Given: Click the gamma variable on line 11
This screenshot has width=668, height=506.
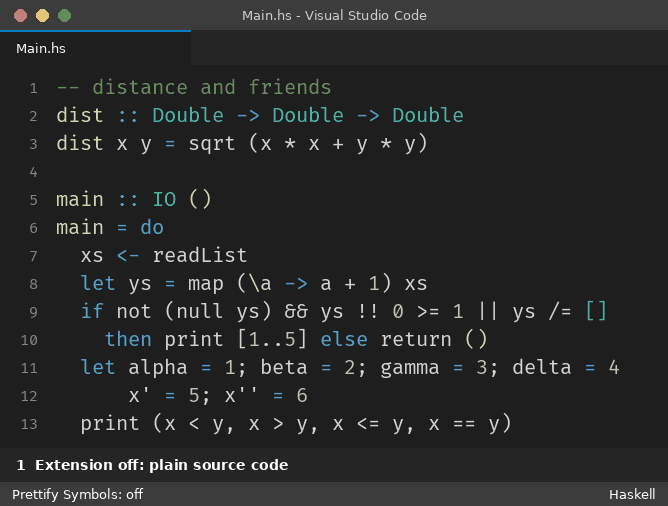Looking at the screenshot, I should (x=410, y=368).
